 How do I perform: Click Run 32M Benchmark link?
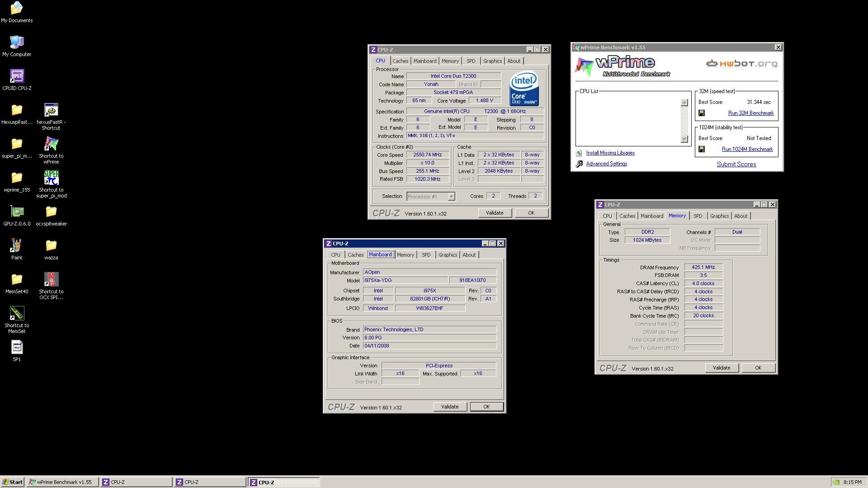coord(751,113)
